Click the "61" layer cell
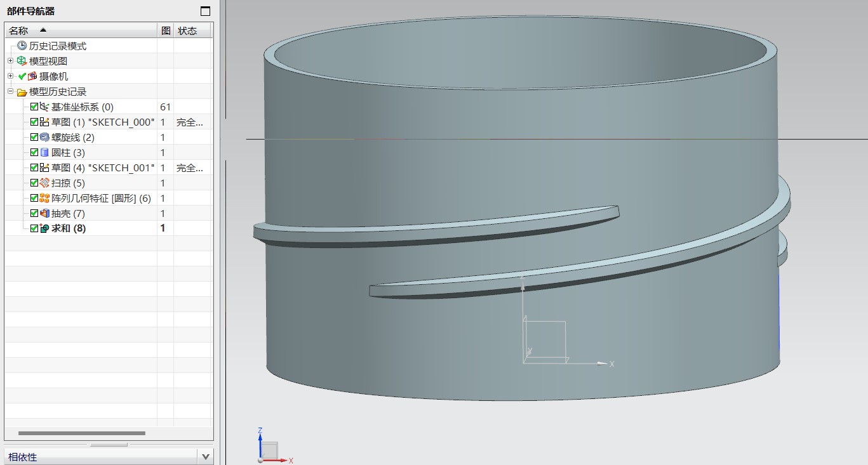The height and width of the screenshot is (465, 868). click(x=166, y=107)
